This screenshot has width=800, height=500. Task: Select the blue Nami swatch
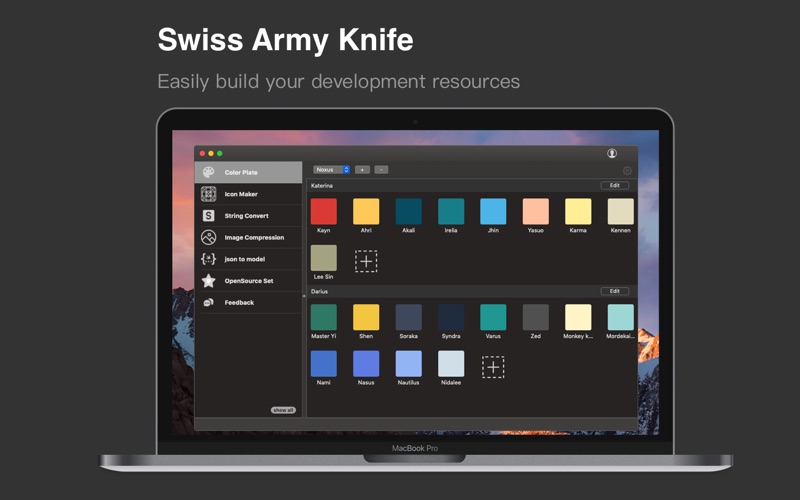tap(323, 363)
